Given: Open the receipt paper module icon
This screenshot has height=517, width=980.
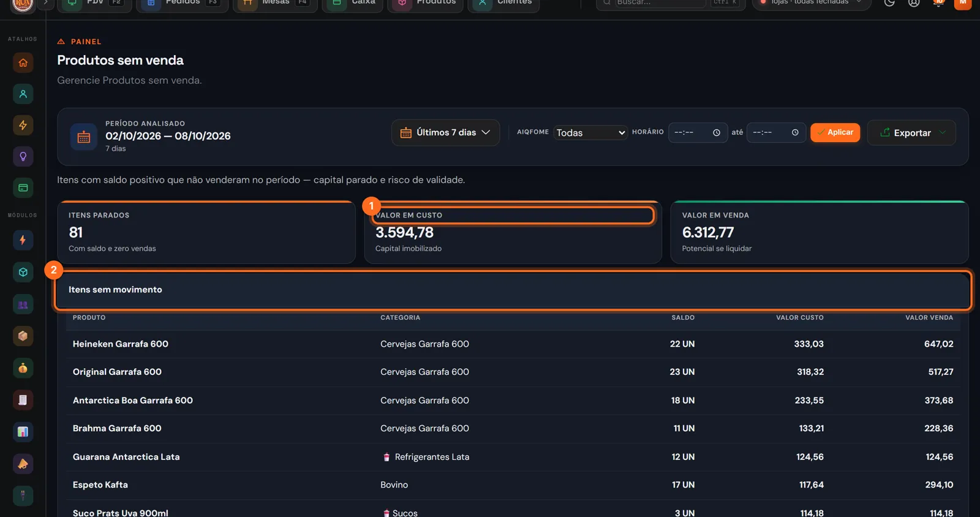Looking at the screenshot, I should (x=23, y=400).
